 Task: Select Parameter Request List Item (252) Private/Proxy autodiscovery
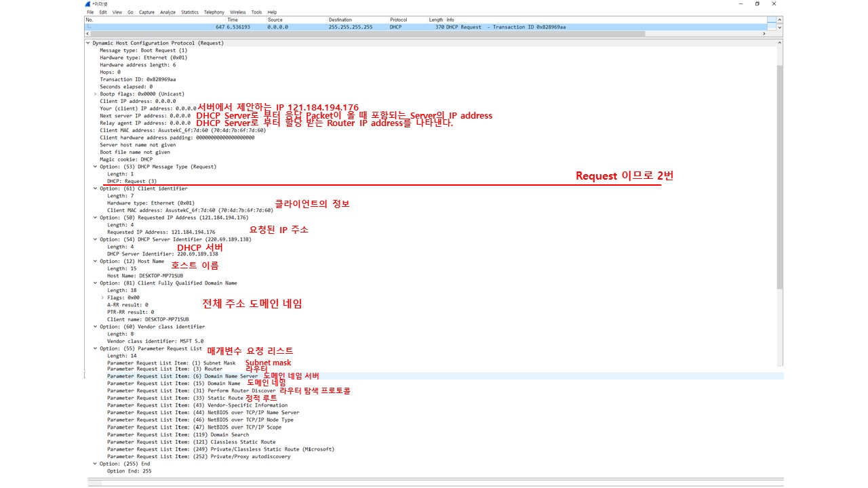click(199, 456)
